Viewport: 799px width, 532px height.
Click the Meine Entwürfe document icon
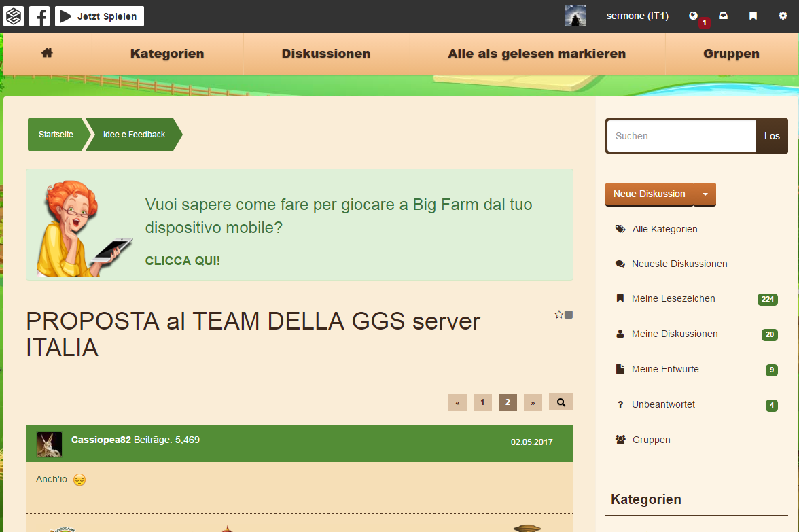(620, 369)
